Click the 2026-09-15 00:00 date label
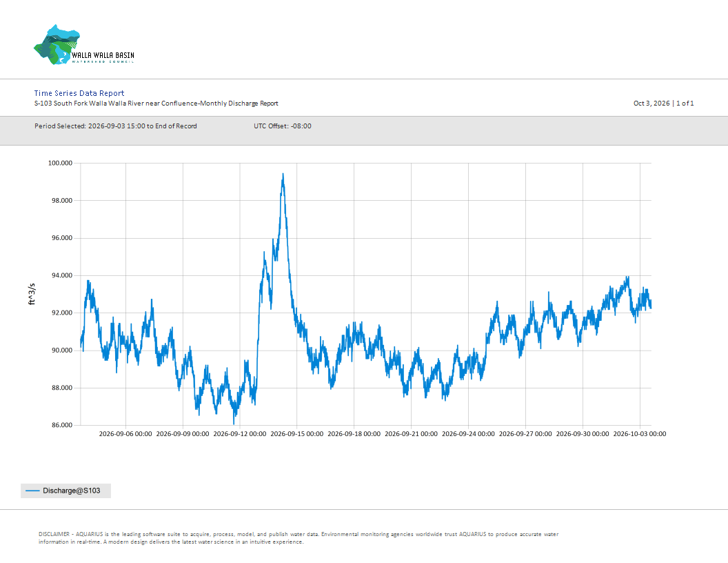The height and width of the screenshot is (563, 728). tap(296, 434)
